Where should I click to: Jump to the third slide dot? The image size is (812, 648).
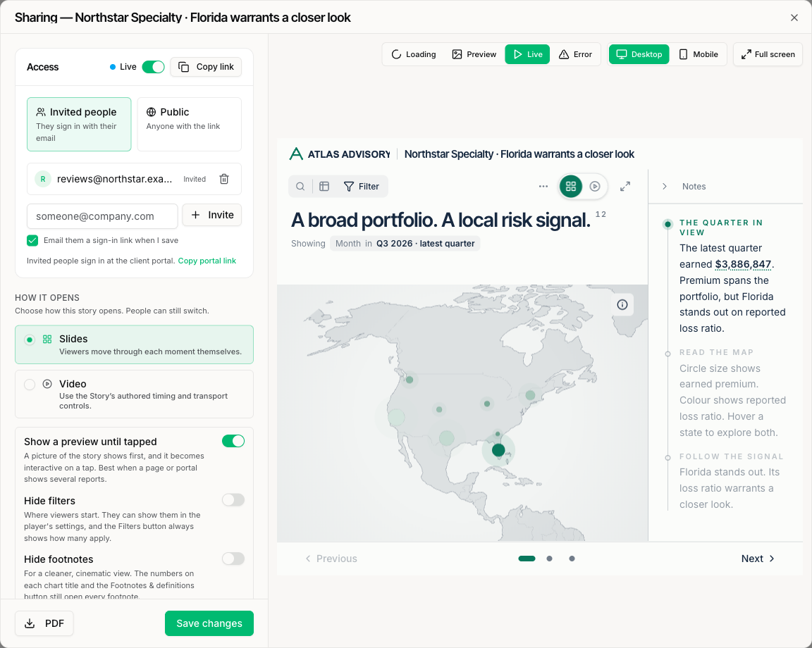click(x=572, y=559)
